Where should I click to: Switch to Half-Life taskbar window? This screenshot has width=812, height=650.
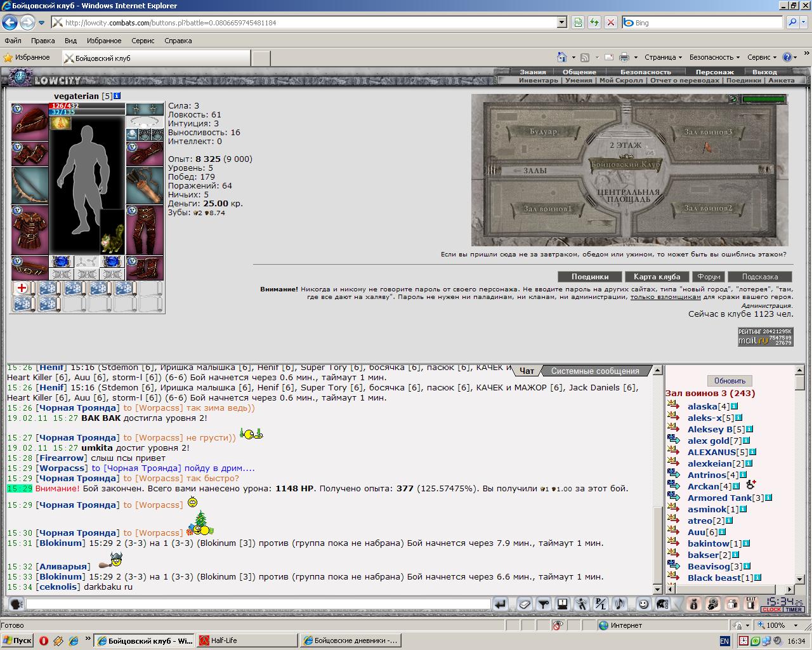point(247,640)
